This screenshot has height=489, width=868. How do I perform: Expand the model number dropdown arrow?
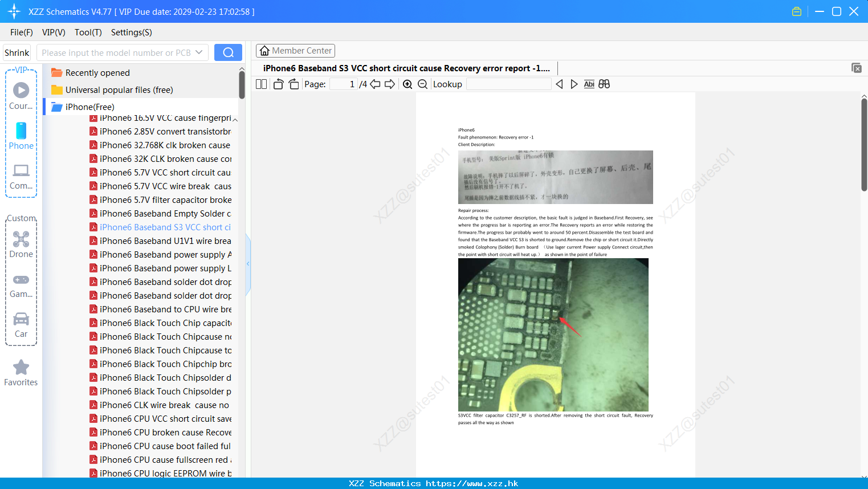(x=199, y=52)
